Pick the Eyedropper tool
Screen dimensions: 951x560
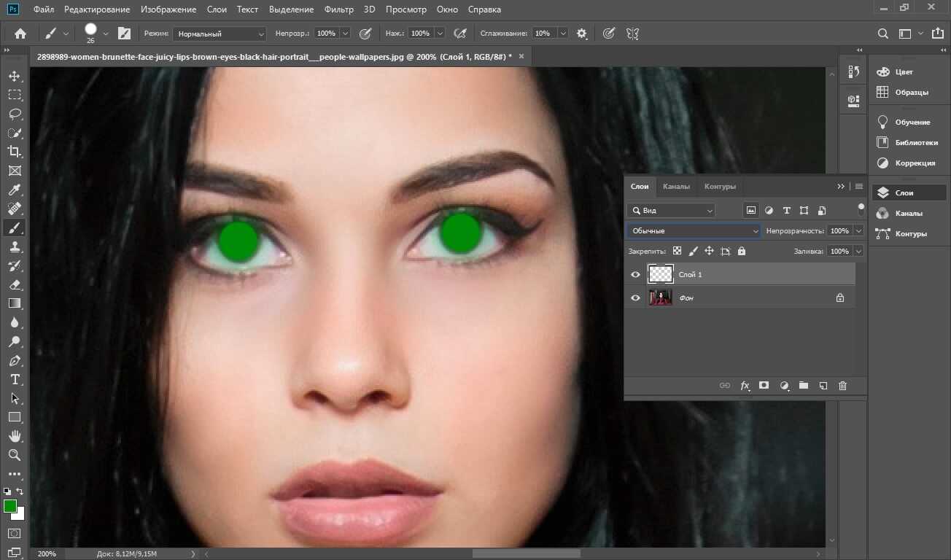tap(15, 190)
